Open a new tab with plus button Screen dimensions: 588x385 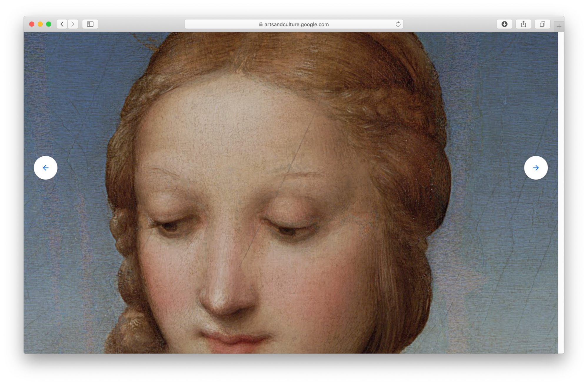pyautogui.click(x=559, y=26)
